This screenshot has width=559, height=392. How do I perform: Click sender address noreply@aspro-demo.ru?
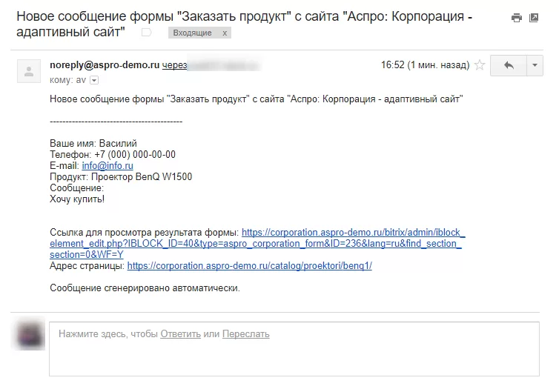click(x=105, y=65)
